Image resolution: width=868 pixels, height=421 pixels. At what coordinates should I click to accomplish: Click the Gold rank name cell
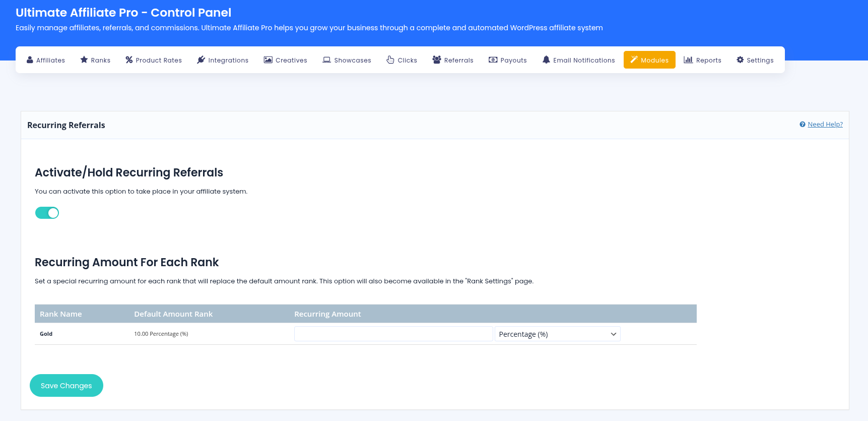point(46,334)
